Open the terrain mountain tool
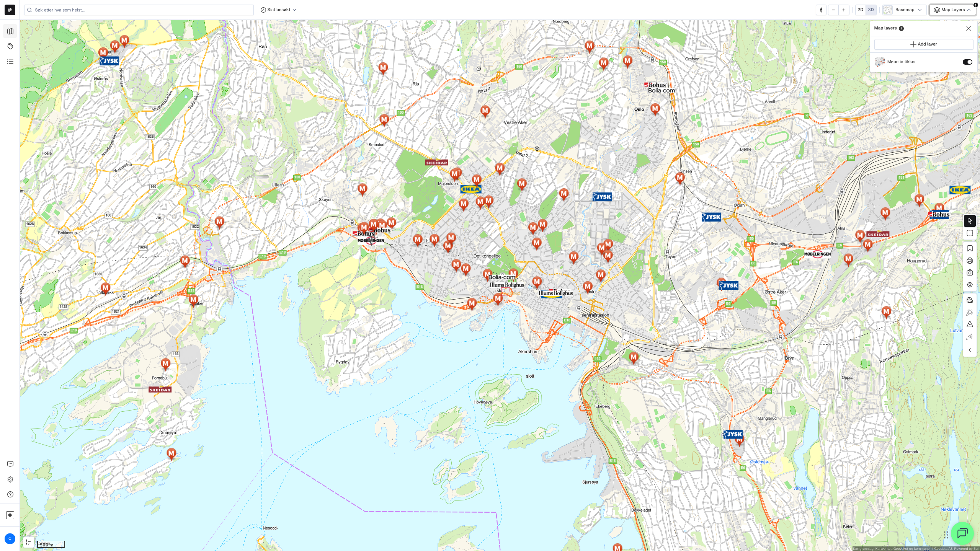This screenshot has width=980, height=551. point(970,324)
